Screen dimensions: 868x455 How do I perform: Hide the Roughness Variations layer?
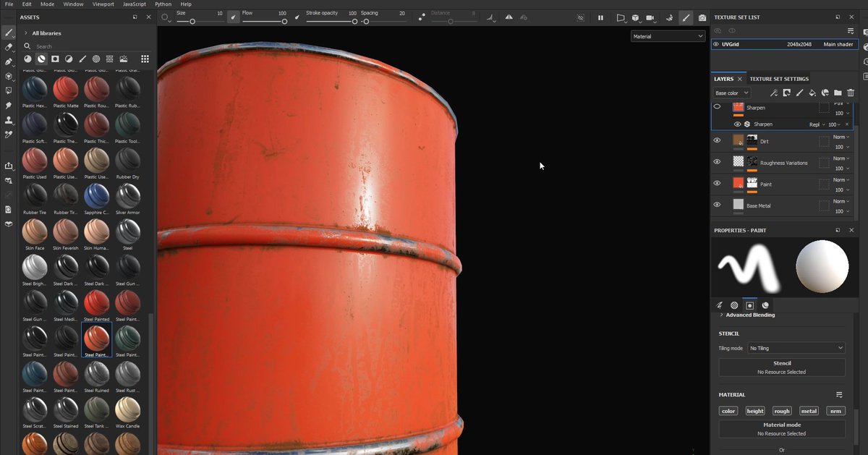click(x=717, y=162)
